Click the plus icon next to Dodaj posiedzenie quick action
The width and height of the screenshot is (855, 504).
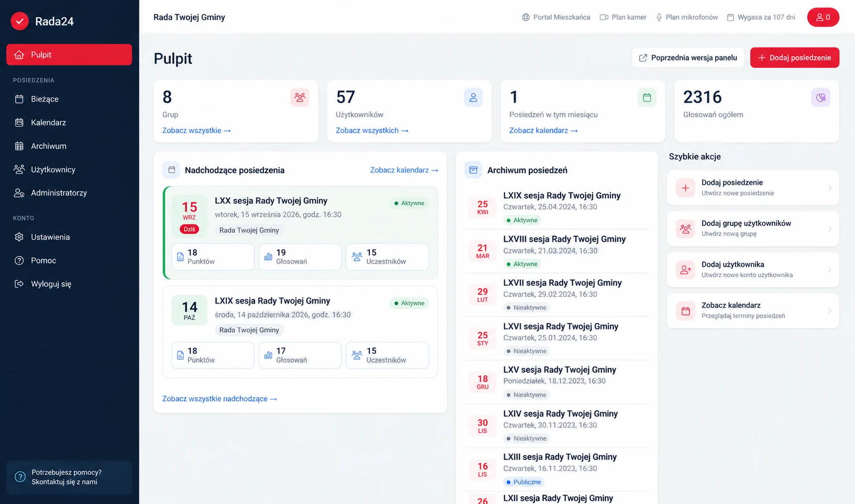point(685,188)
